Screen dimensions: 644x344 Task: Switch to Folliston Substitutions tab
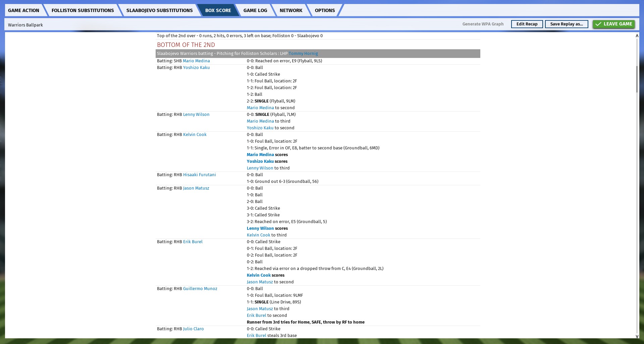click(83, 10)
